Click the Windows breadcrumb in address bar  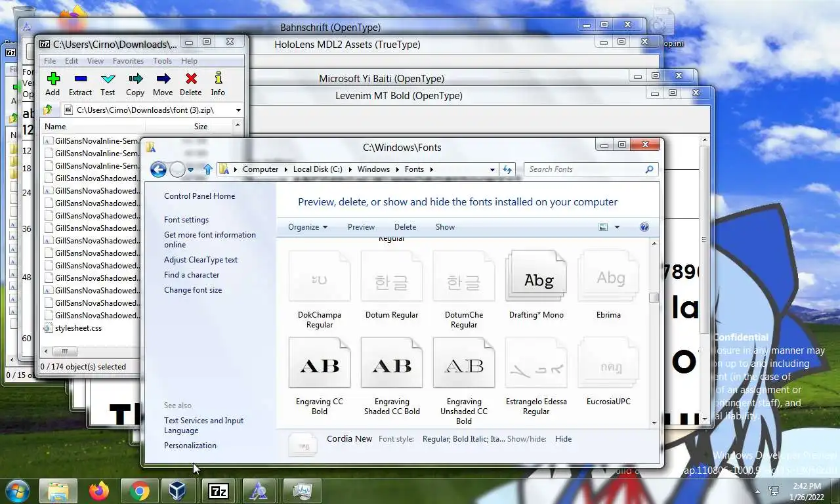(x=373, y=169)
